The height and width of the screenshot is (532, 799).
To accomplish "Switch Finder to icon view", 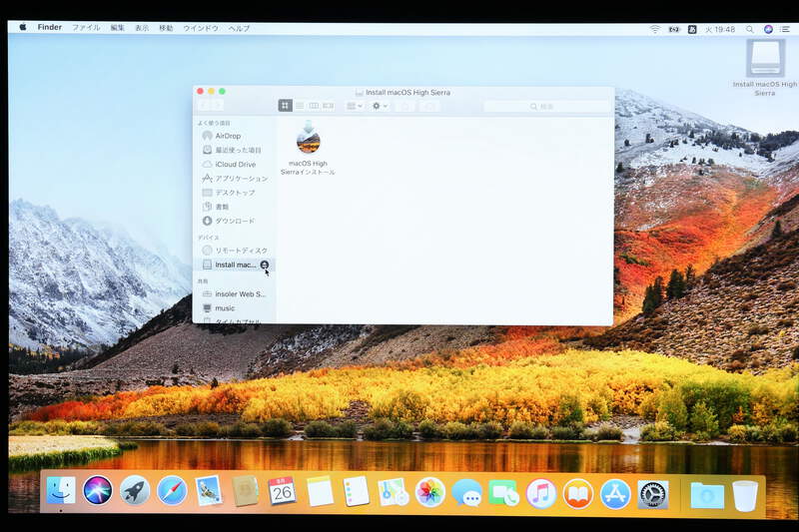I will [286, 106].
